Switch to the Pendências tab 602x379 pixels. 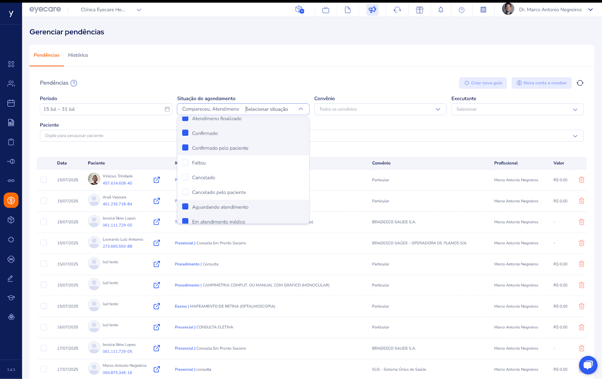(46, 55)
